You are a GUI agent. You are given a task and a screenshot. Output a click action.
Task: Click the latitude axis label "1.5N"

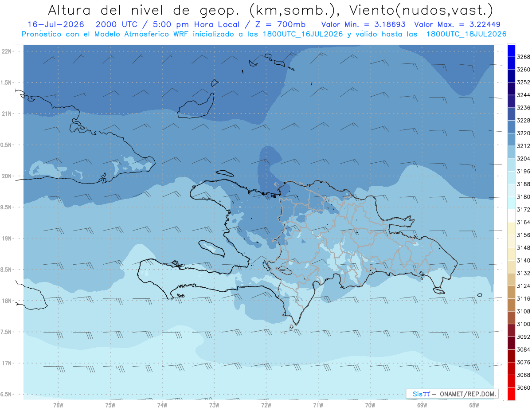click(7, 82)
